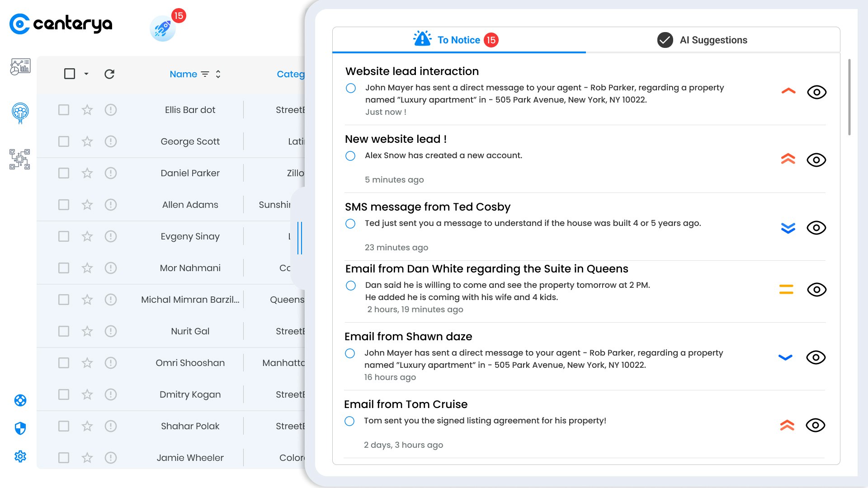
Task: Tick the checkbox for Ellis Bar dot
Action: point(64,110)
